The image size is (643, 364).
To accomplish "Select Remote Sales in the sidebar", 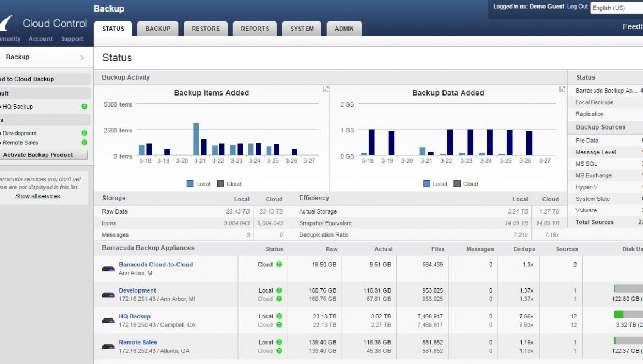I will 20,143.
